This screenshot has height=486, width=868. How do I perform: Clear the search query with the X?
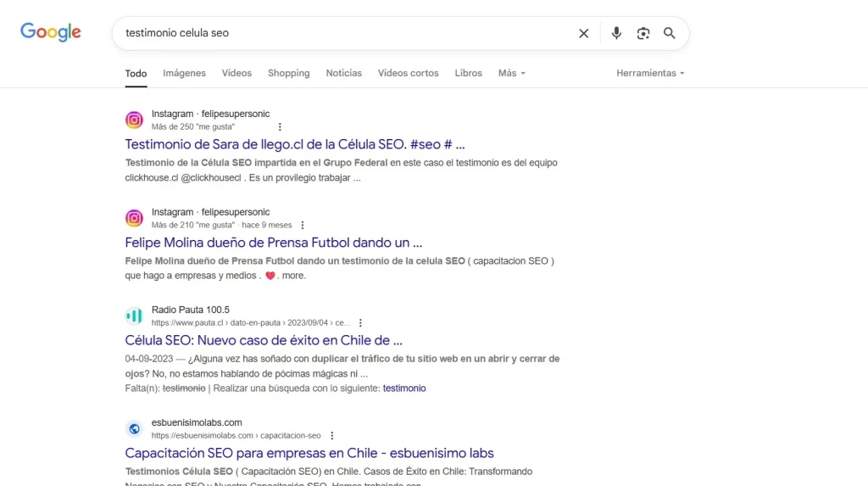coord(583,33)
